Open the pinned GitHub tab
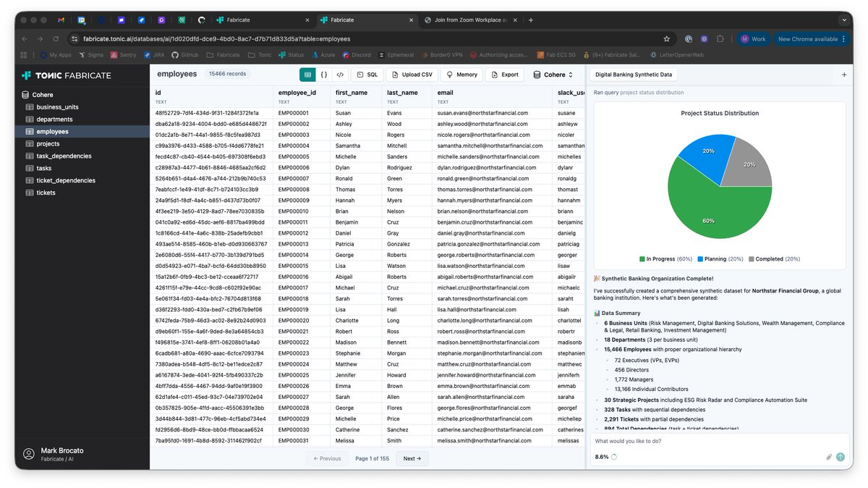868x488 pixels. [202, 20]
